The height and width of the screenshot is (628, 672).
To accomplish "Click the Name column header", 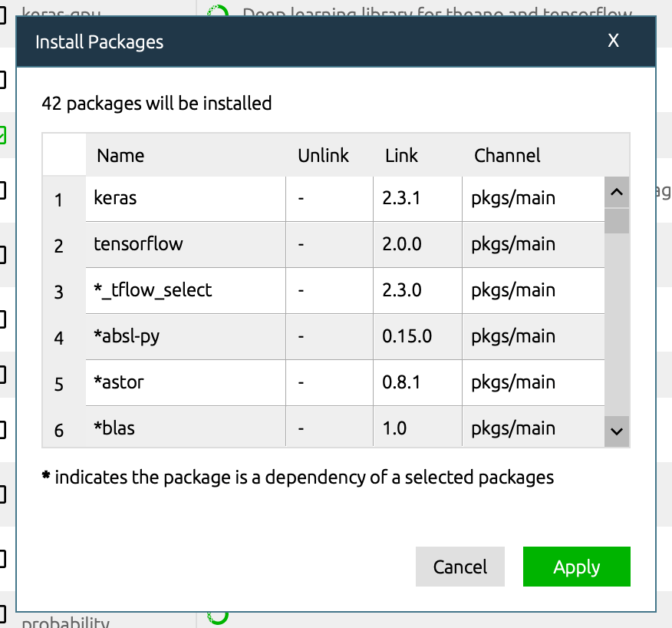I will click(x=120, y=156).
